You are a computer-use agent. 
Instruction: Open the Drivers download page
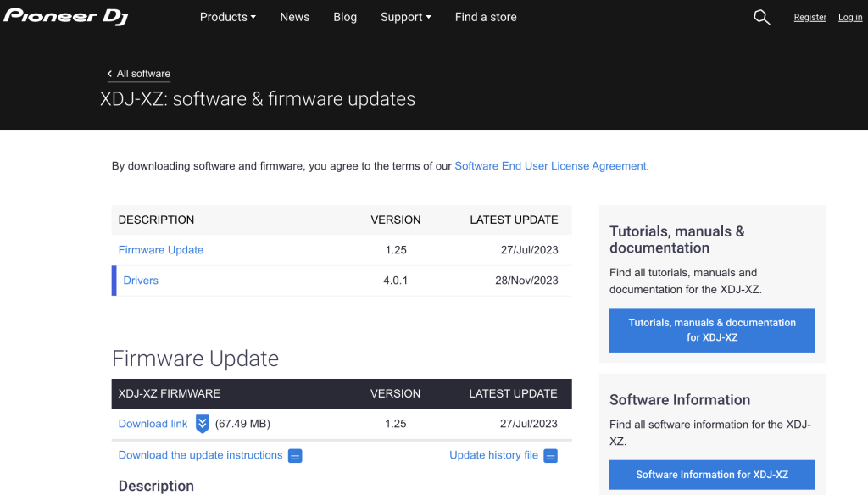(x=141, y=280)
